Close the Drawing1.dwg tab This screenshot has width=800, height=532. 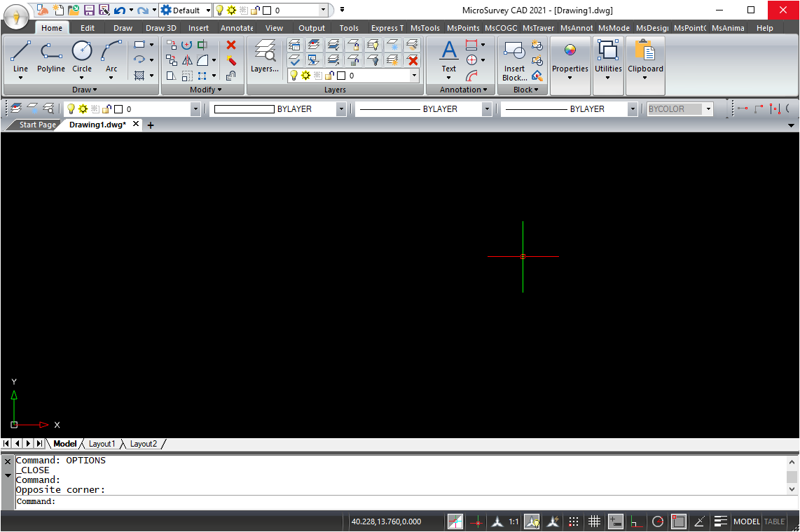point(136,124)
